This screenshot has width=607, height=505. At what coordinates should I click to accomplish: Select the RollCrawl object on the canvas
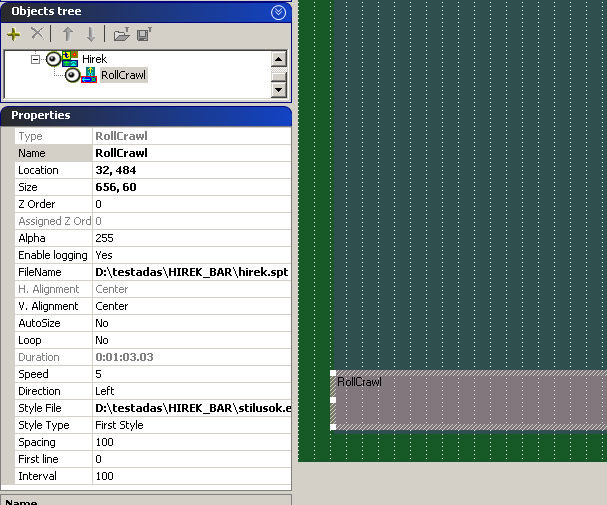coord(470,401)
